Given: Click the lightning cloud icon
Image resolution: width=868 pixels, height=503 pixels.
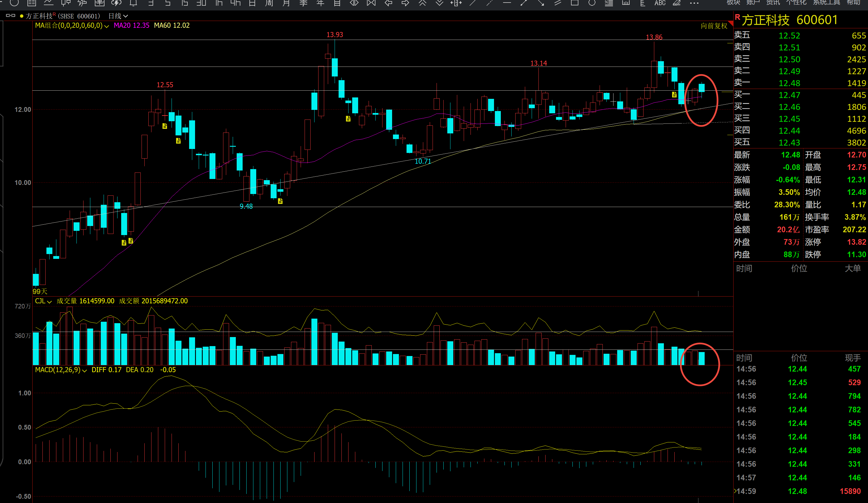Looking at the screenshot, I should (116, 3).
